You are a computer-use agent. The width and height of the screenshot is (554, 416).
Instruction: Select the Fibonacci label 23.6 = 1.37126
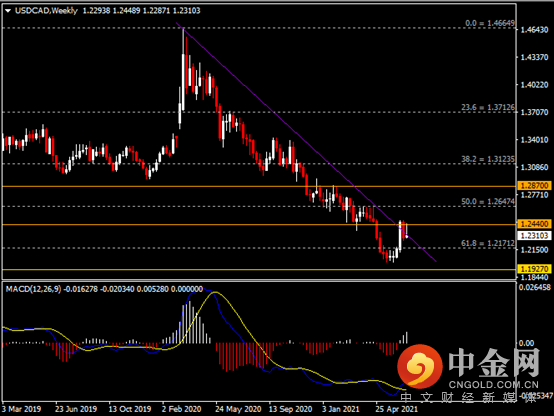tap(488, 107)
